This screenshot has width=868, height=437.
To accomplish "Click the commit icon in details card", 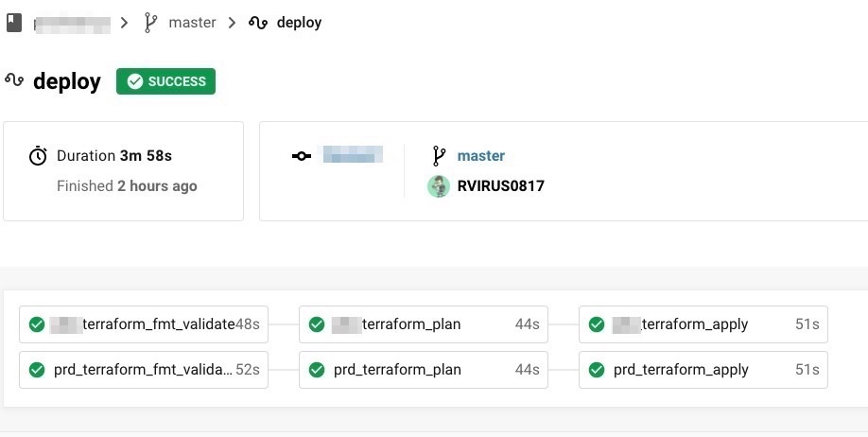I will pos(302,156).
